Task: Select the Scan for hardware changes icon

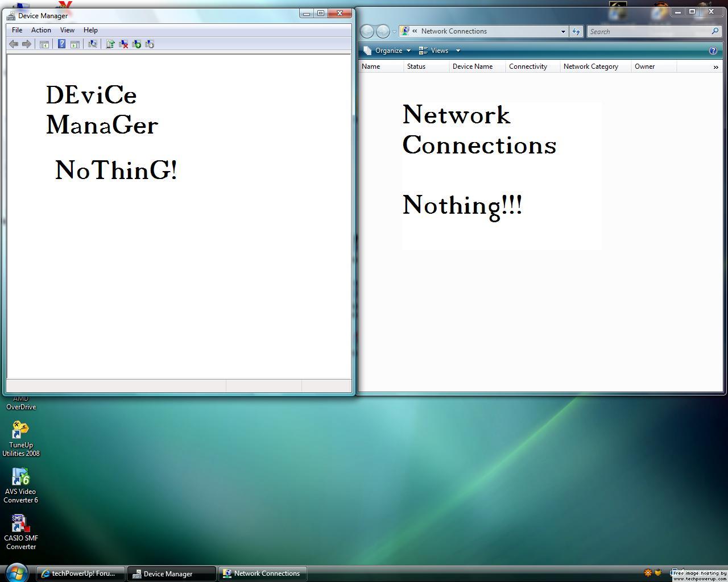Action: tap(93, 44)
